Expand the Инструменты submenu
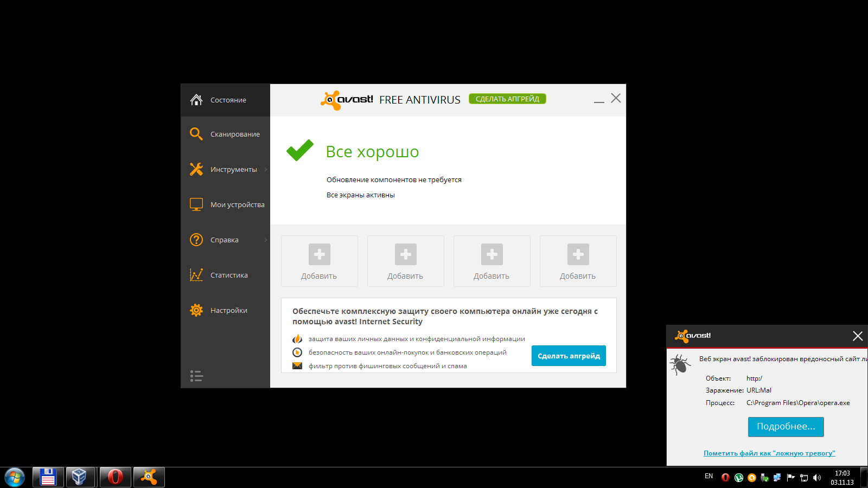The width and height of the screenshot is (868, 488). 225,169
